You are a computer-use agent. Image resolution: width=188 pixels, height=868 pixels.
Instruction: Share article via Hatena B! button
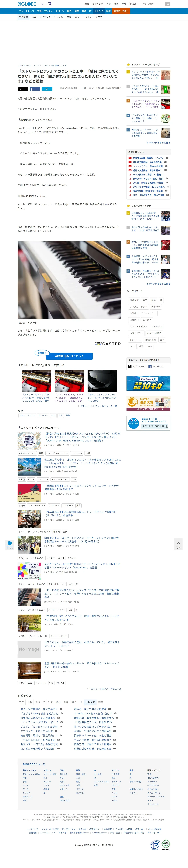click(x=47, y=89)
